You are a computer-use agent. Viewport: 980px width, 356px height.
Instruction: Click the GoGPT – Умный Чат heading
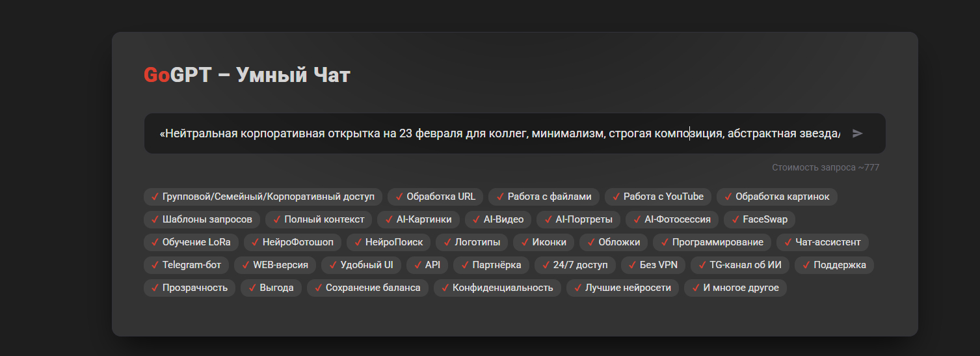tap(246, 75)
